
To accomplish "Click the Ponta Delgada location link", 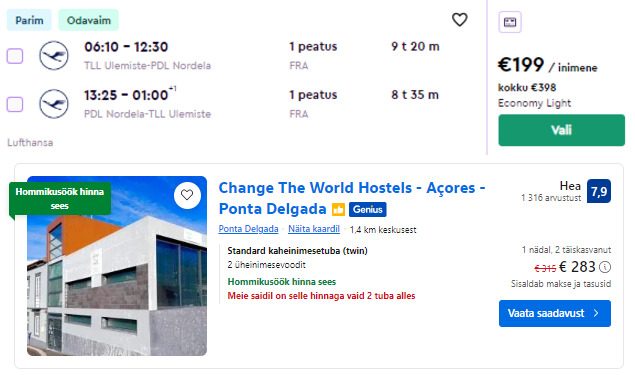I will tap(248, 229).
